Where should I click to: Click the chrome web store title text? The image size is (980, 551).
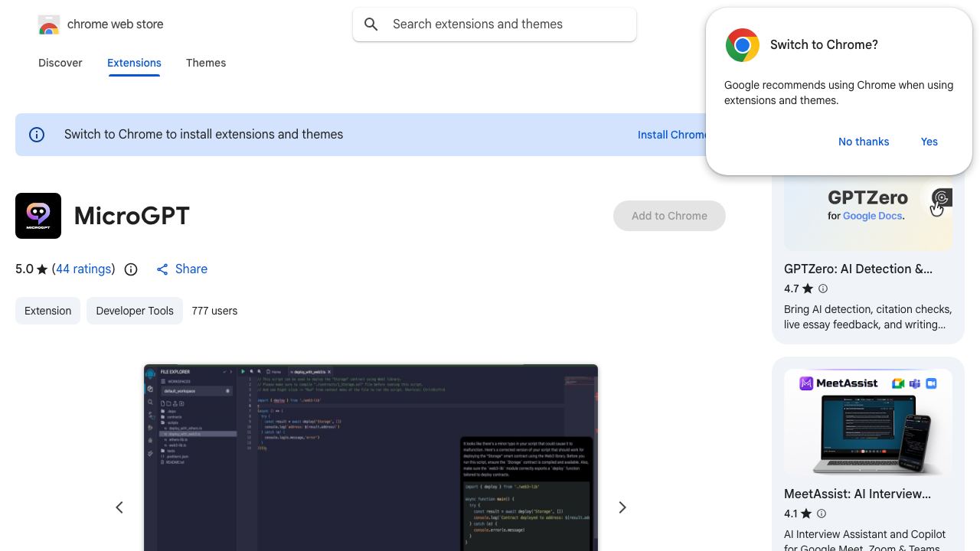(116, 24)
